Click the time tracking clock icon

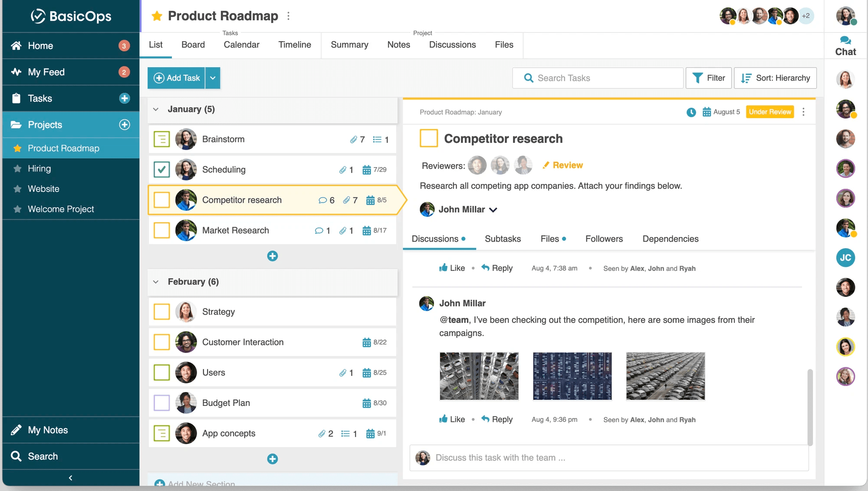[691, 112]
